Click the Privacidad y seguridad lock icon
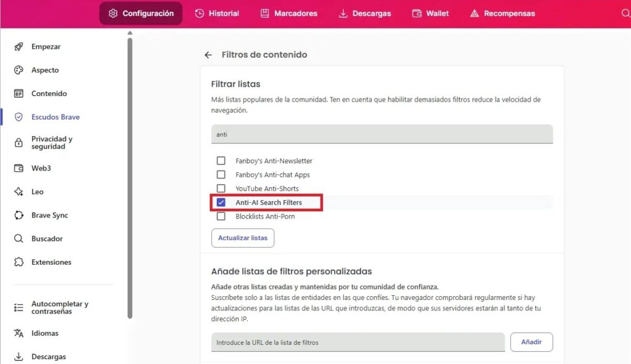 click(18, 143)
